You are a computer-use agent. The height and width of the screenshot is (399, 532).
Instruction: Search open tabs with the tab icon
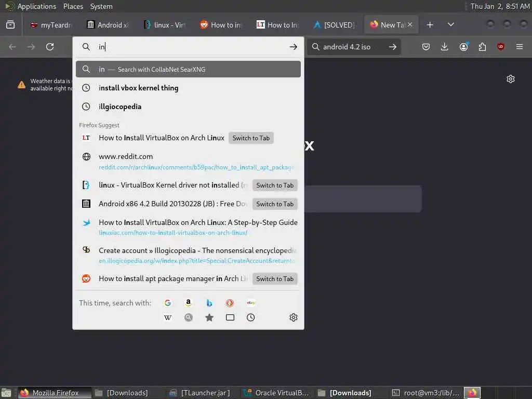point(230,317)
